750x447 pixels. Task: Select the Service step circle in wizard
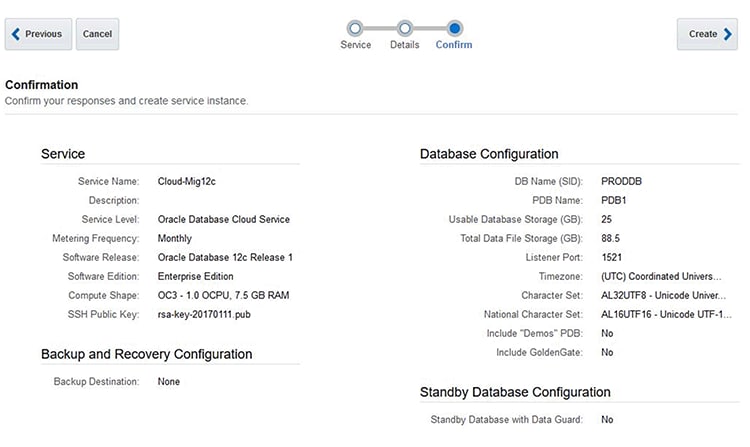click(355, 28)
